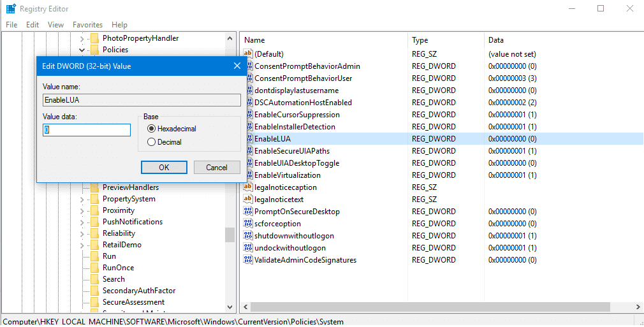Click the scforceoption DWORD icon
This screenshot has height=327, width=644.
tap(248, 224)
